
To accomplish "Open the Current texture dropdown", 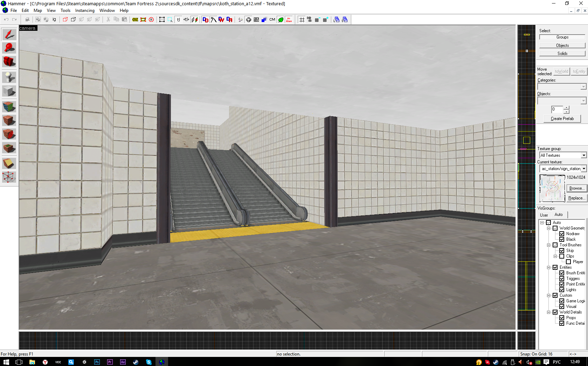I will click(x=584, y=169).
